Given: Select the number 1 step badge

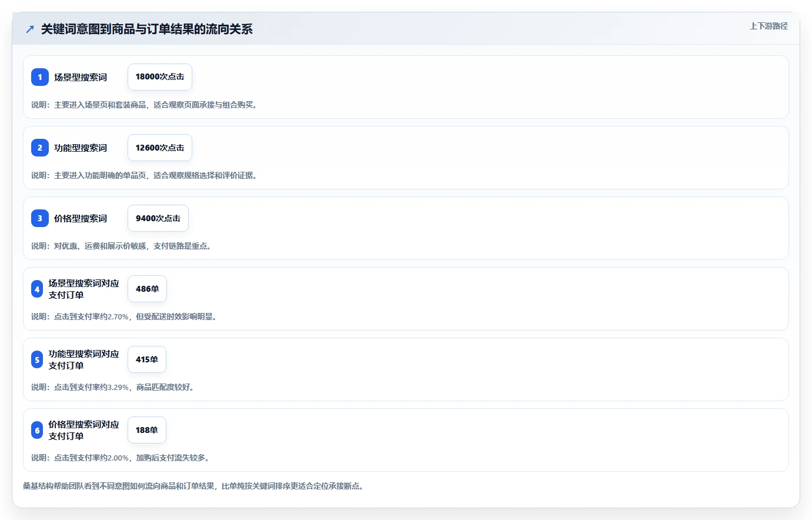Looking at the screenshot, I should (40, 77).
